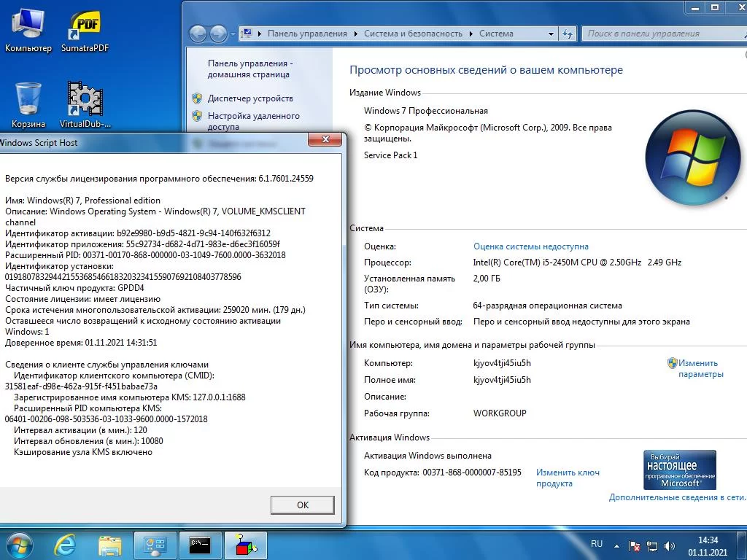Image resolution: width=747 pixels, height=560 pixels.
Task: Open the RU language indicator menu
Action: pos(597,544)
